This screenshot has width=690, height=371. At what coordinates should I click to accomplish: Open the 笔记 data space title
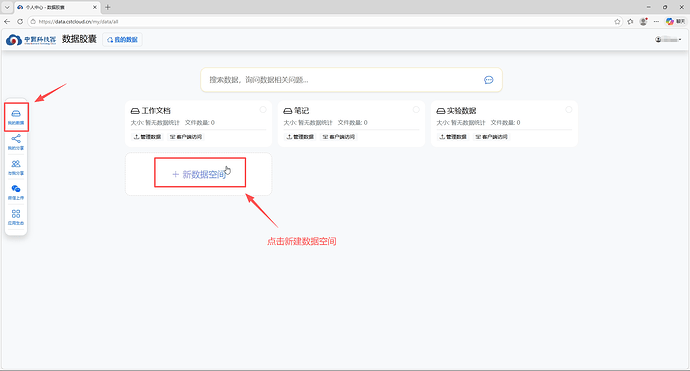tap(301, 111)
